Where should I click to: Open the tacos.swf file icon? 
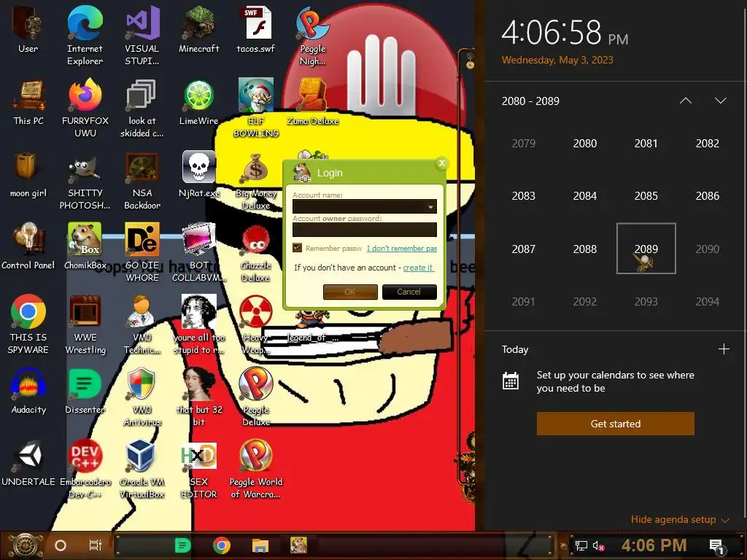tap(256, 29)
